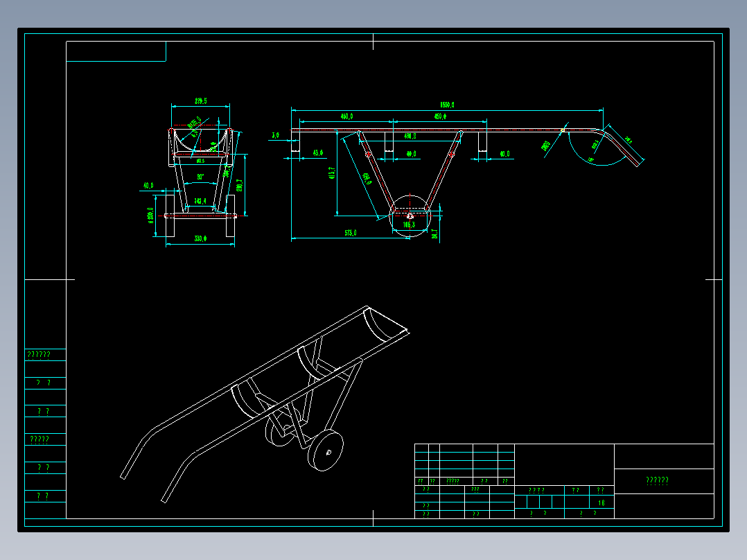The width and height of the screenshot is (747, 560).
Task: Click the 330.0 wheel-span dimension text
Action: 200,239
